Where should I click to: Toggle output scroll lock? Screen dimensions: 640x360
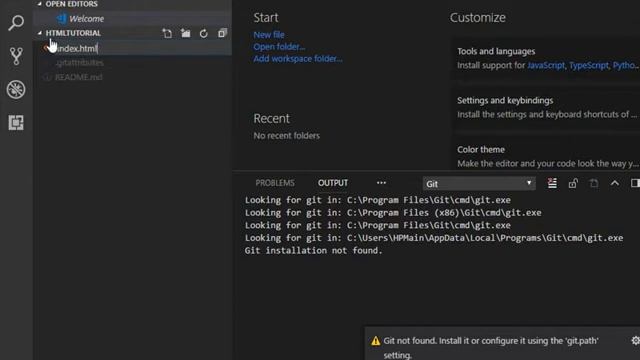tap(573, 183)
